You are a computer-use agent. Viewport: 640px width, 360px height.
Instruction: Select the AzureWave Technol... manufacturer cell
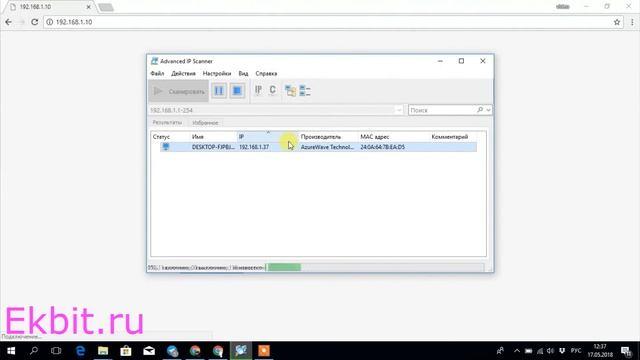(x=327, y=147)
